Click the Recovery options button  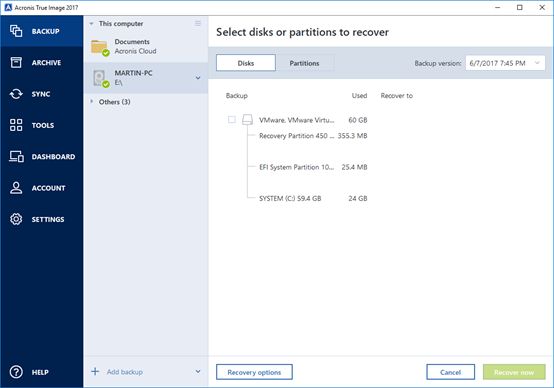tap(254, 372)
